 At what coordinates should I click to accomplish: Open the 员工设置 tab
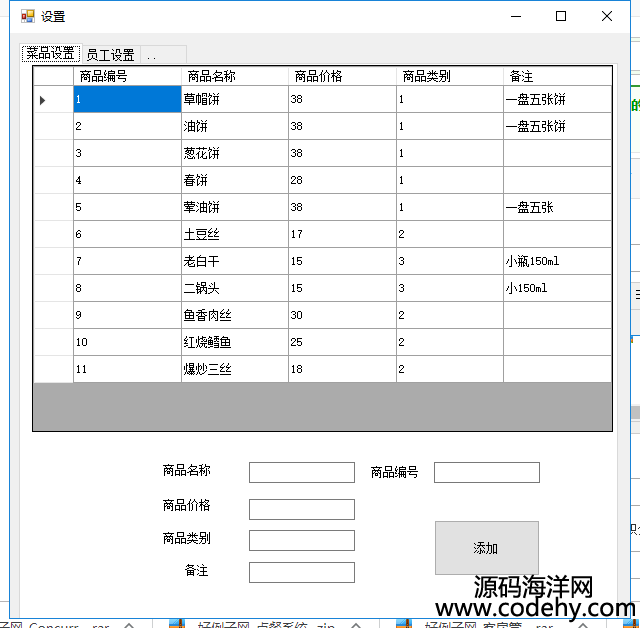[111, 55]
